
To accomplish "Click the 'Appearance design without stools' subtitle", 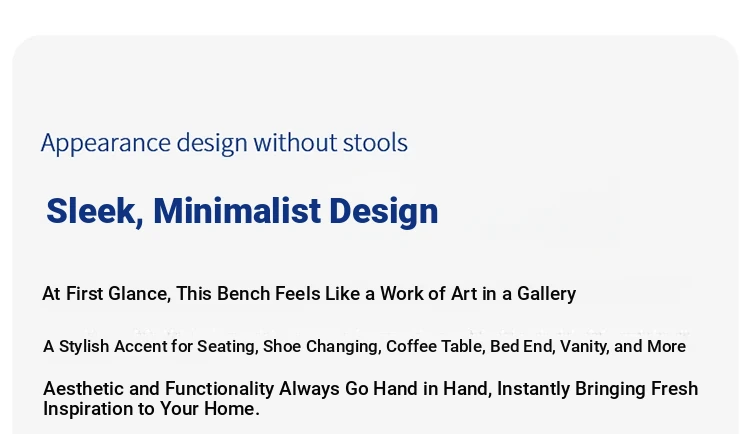I will [x=224, y=143].
